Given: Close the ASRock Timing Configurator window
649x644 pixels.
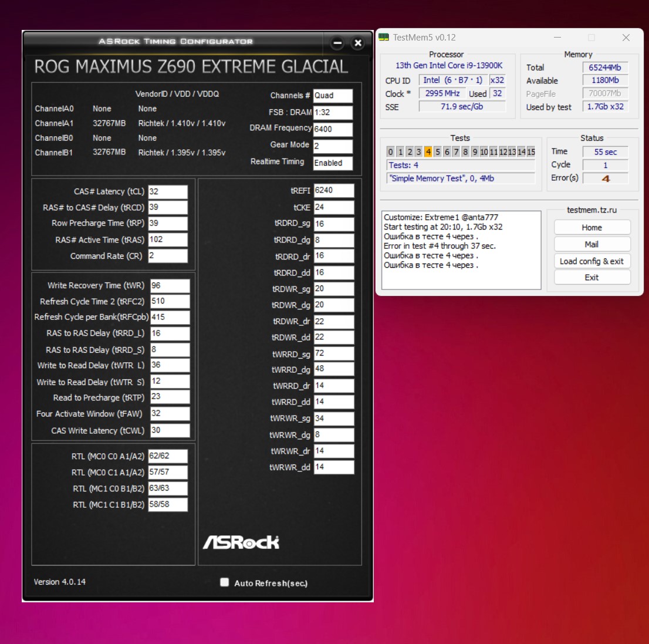Looking at the screenshot, I should pos(358,43).
